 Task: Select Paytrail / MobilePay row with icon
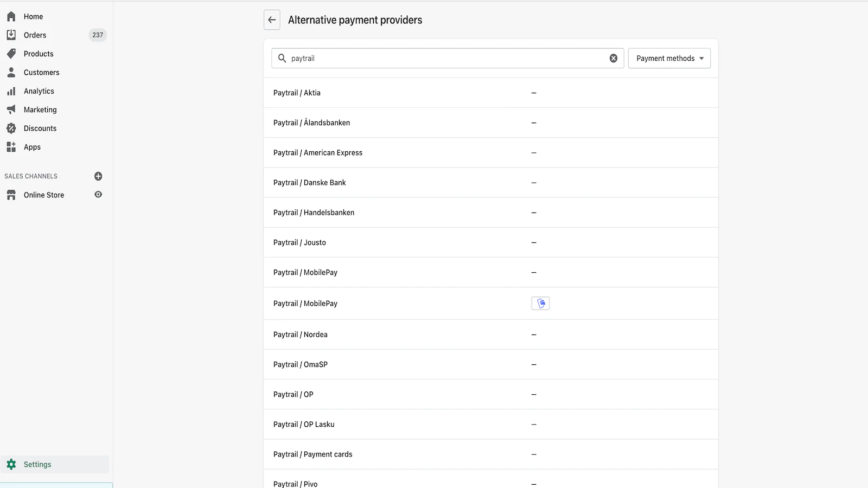coord(491,303)
